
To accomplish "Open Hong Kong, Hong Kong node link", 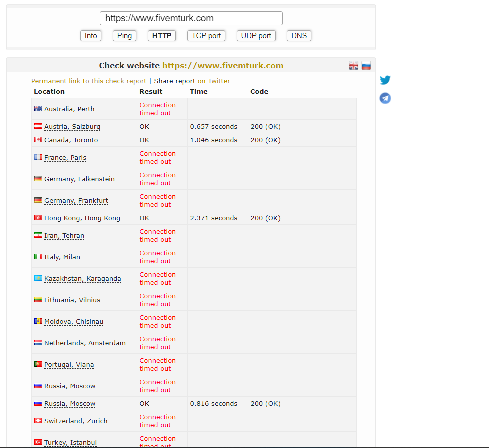I will 82,218.
